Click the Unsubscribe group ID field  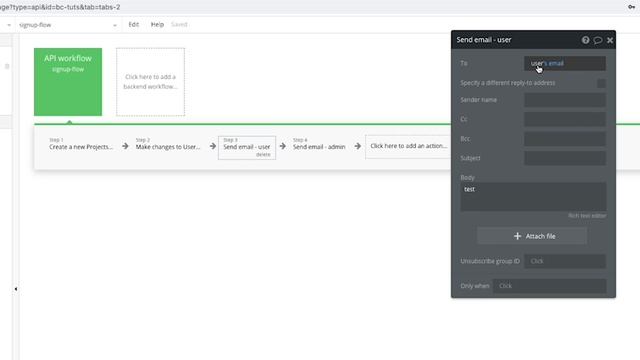pos(565,261)
